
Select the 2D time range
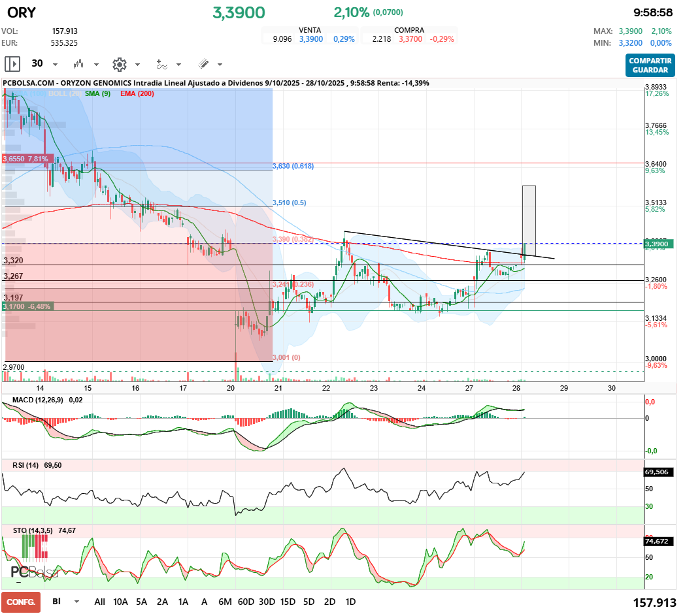pos(330,602)
